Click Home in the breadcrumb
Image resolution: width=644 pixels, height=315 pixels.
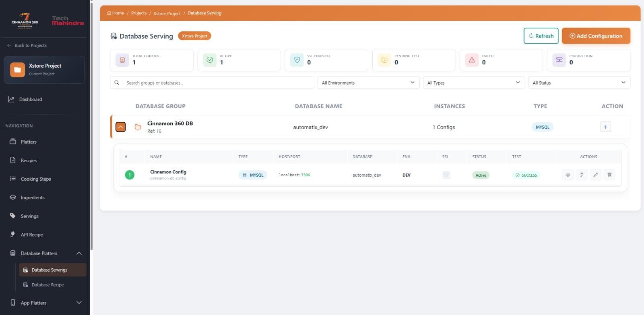pyautogui.click(x=116, y=13)
